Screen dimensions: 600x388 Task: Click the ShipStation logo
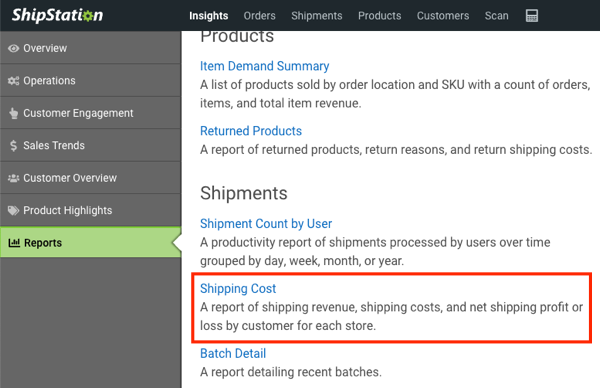click(57, 15)
